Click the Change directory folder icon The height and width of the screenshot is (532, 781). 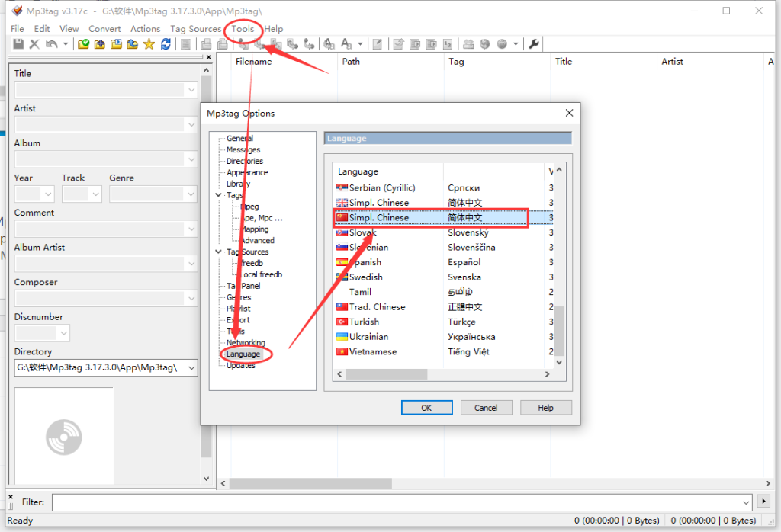(84, 44)
